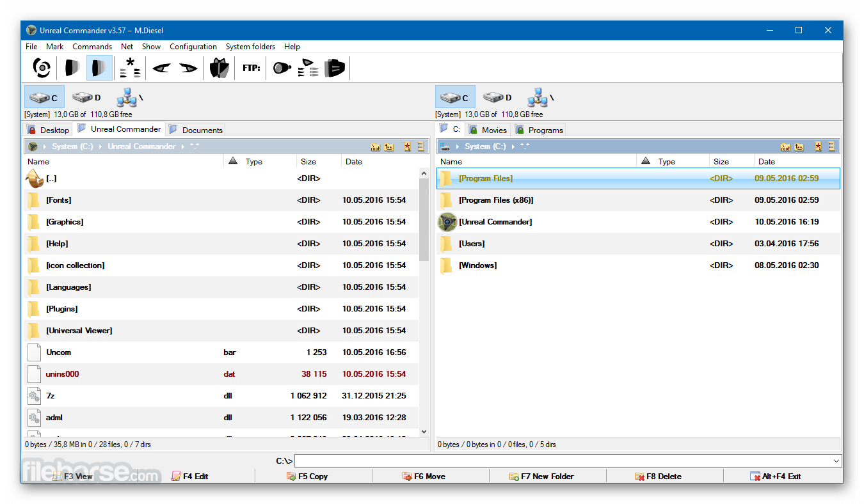Click the asterisk list toolbar icon

tap(130, 67)
